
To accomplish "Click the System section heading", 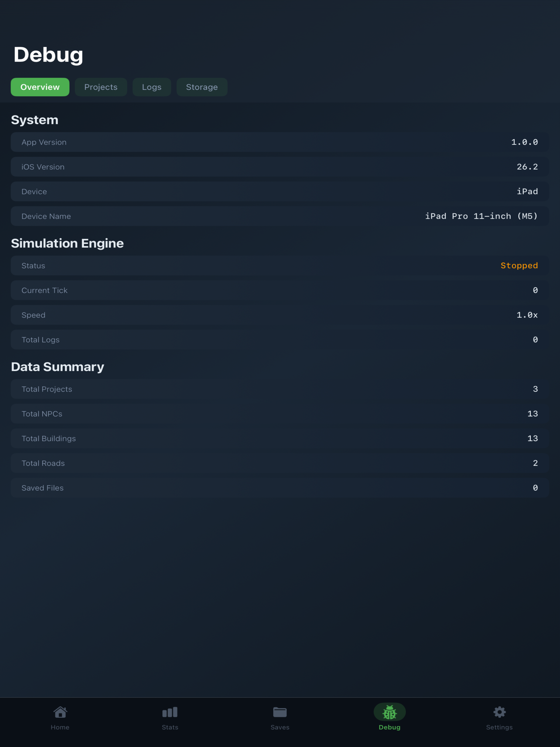I will pos(35,120).
